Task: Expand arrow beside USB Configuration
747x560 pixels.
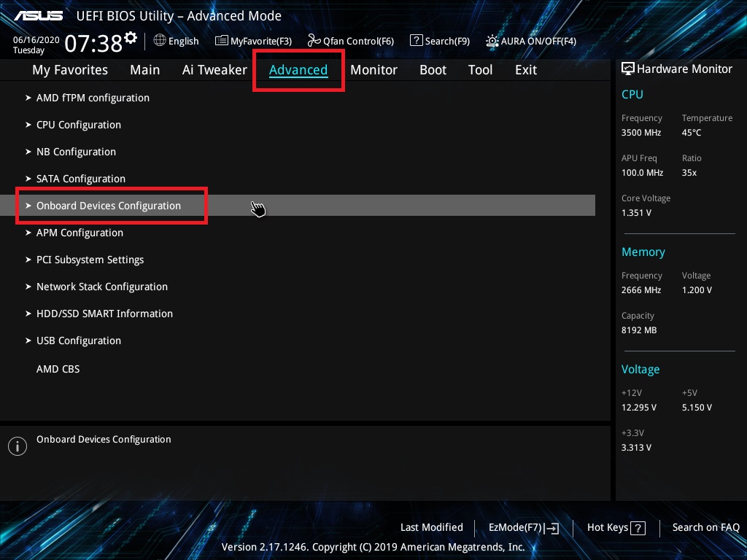Action: click(x=28, y=341)
